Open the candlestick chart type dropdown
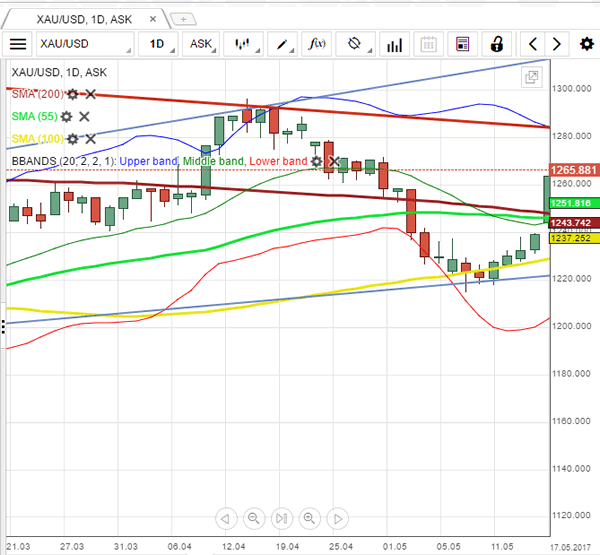600x555 pixels. click(x=243, y=44)
